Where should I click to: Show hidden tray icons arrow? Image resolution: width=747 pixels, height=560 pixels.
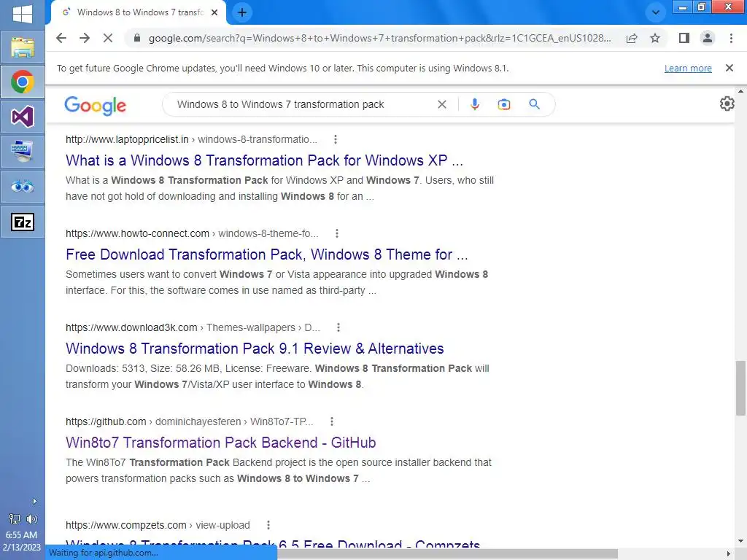[34, 501]
